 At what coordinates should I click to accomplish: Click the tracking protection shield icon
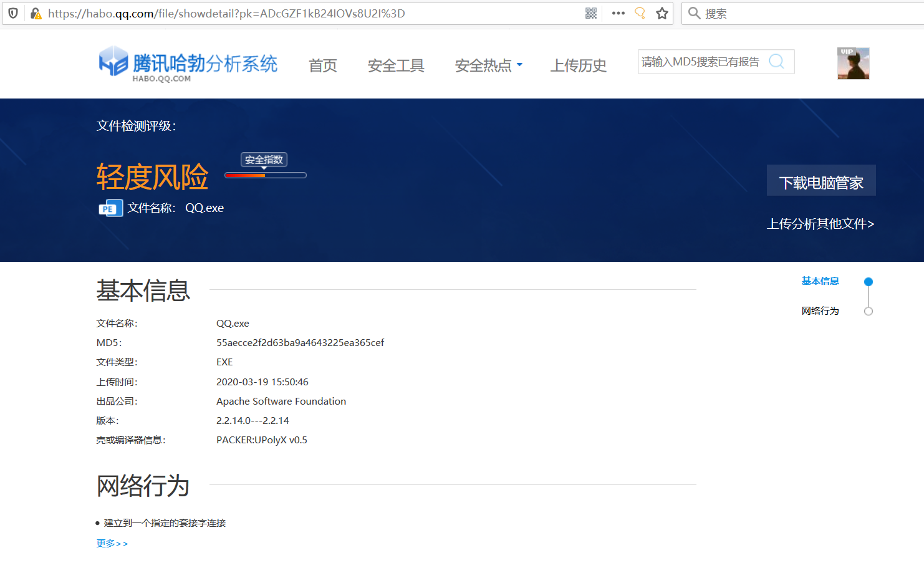(12, 12)
